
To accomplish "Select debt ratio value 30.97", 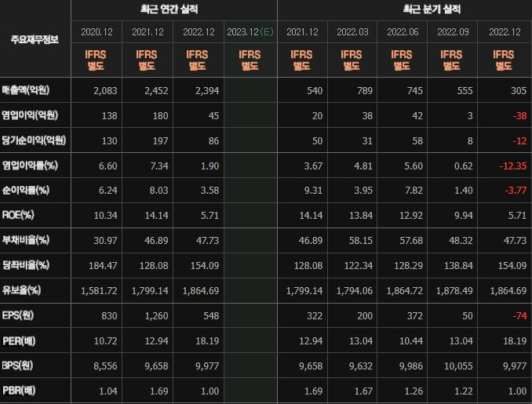I will pos(105,241).
